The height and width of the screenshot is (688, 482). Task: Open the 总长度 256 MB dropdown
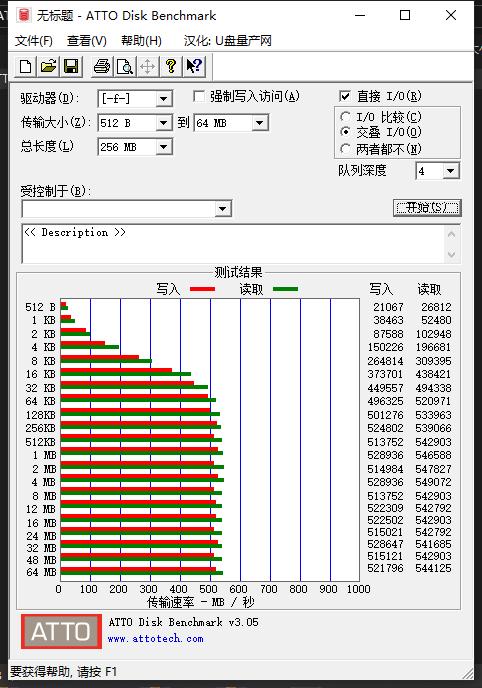pos(164,147)
